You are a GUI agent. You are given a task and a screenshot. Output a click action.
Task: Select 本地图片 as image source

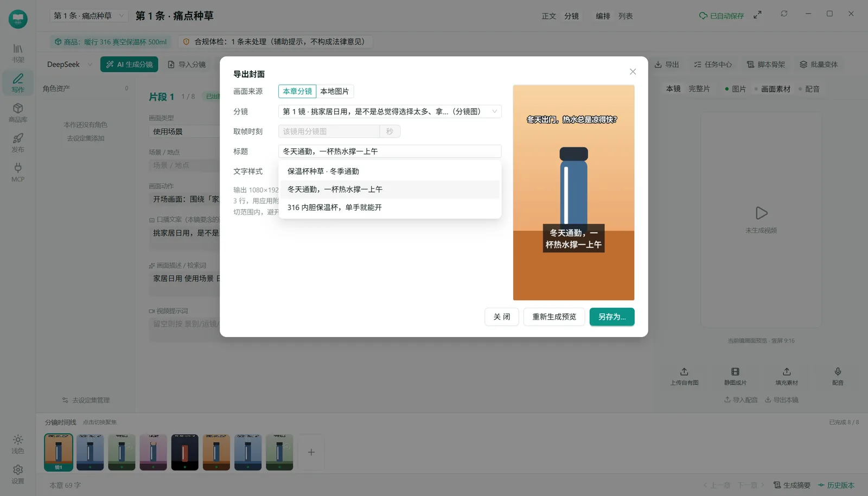pos(335,91)
